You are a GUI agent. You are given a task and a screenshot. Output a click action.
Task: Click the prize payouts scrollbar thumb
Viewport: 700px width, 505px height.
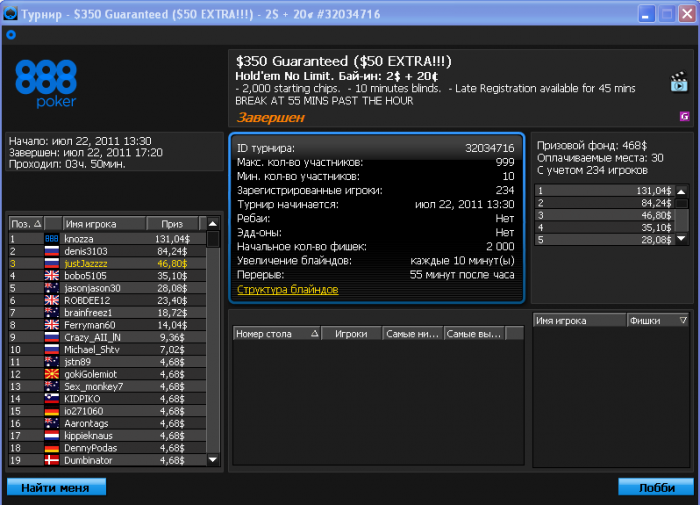coord(682,204)
